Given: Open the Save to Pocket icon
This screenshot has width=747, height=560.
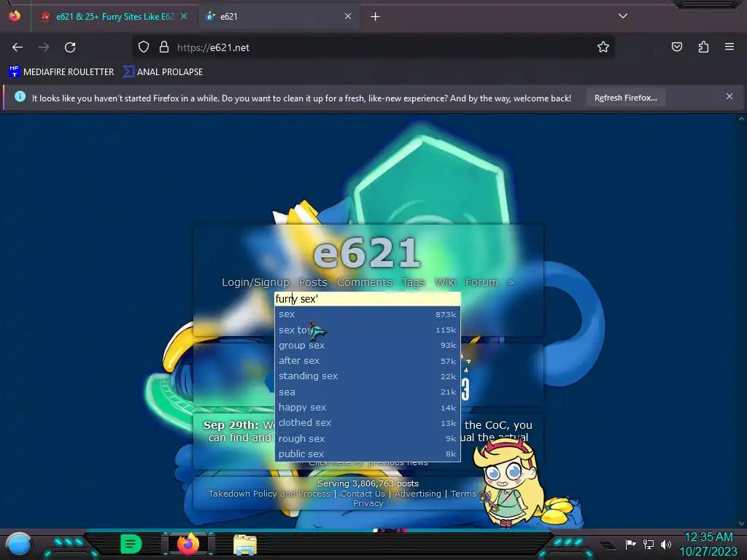Looking at the screenshot, I should (676, 47).
